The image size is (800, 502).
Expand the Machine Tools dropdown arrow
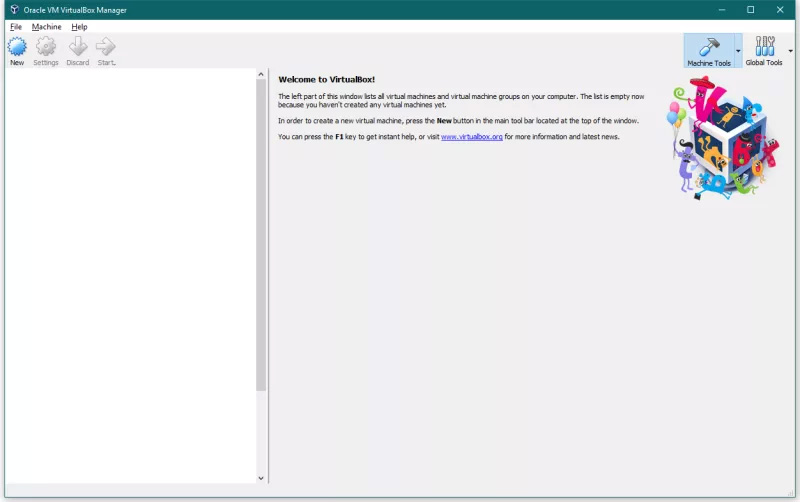click(x=738, y=51)
